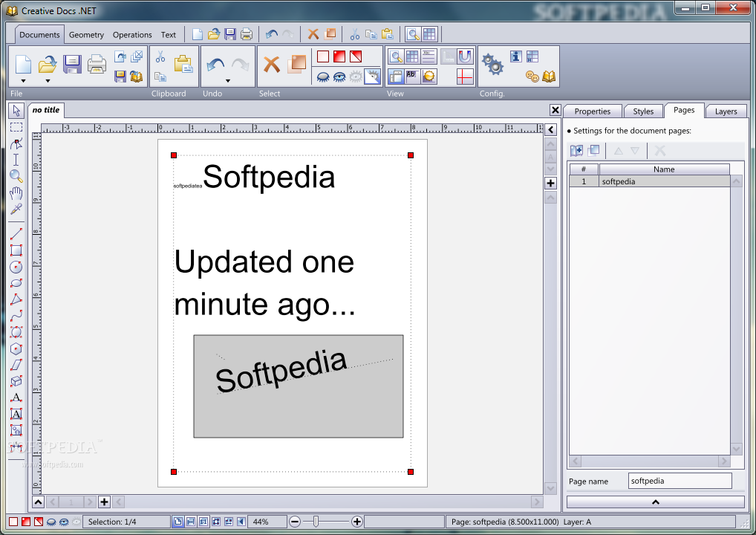Click the zoom in plus button

[x=356, y=522]
